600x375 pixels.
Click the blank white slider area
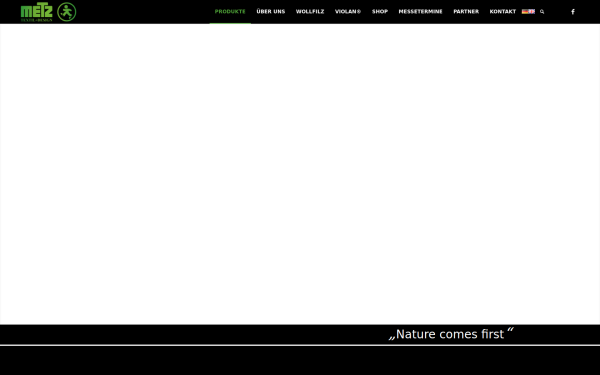click(x=300, y=174)
